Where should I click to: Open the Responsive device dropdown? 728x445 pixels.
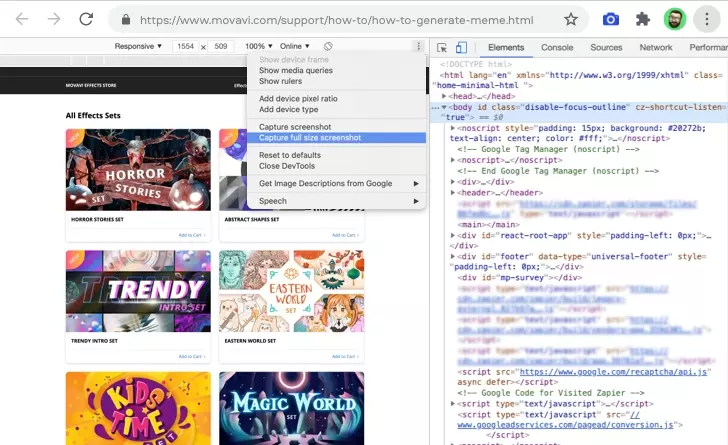pyautogui.click(x=138, y=46)
